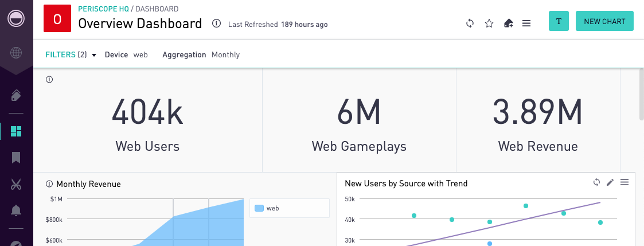Image resolution: width=644 pixels, height=246 pixels.
Task: Click the Overview Dashboard title
Action: (140, 24)
